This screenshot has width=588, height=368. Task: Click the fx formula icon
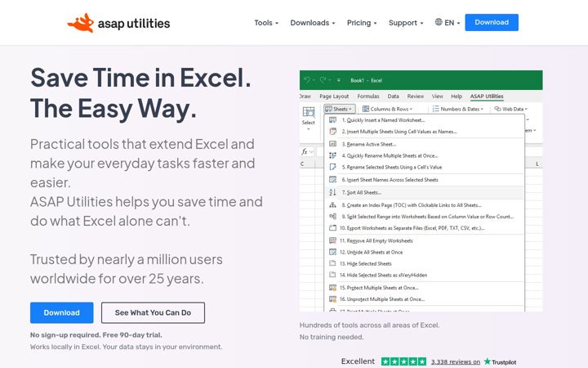coord(305,152)
